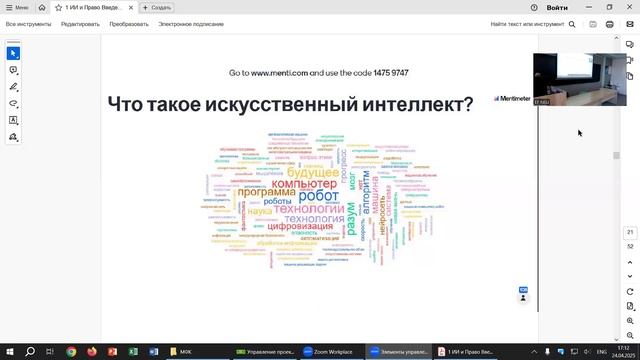Click the vertical scrollbar thumb
Viewport: 640px width, 360px height.
616,156
